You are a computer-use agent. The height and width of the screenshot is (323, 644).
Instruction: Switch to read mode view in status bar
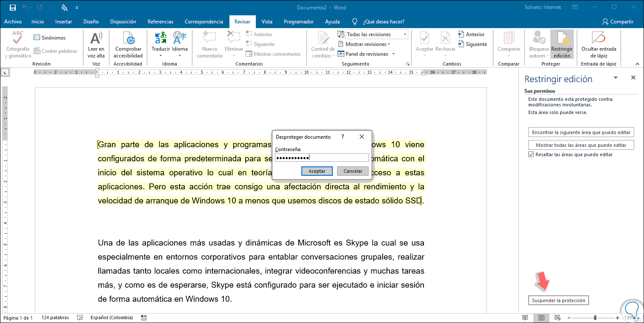point(525,317)
